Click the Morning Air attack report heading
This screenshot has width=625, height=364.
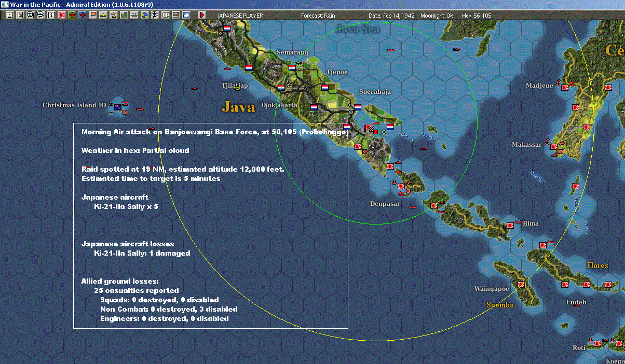216,132
